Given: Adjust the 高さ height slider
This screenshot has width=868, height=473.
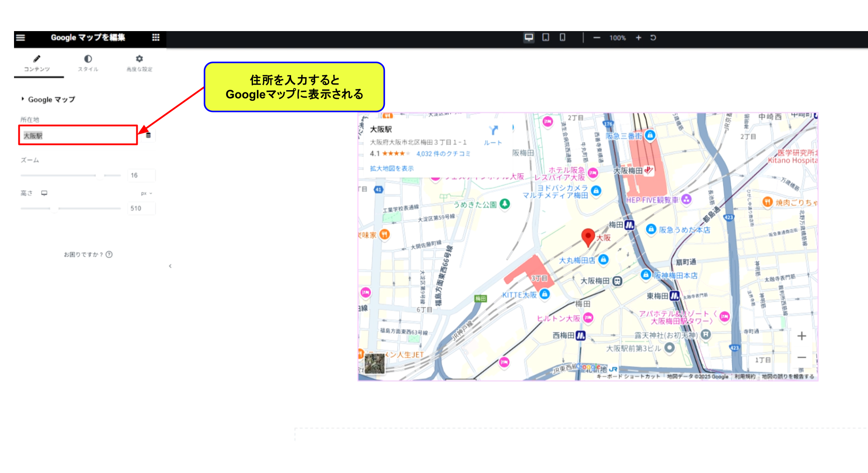Looking at the screenshot, I should [x=54, y=208].
